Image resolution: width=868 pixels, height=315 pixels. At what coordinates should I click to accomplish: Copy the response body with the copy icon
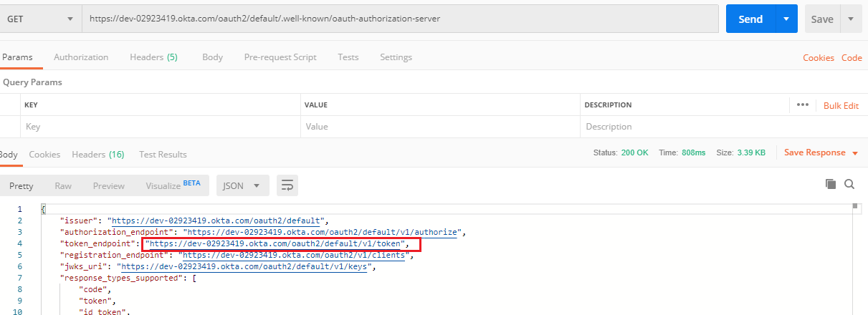[x=831, y=184]
